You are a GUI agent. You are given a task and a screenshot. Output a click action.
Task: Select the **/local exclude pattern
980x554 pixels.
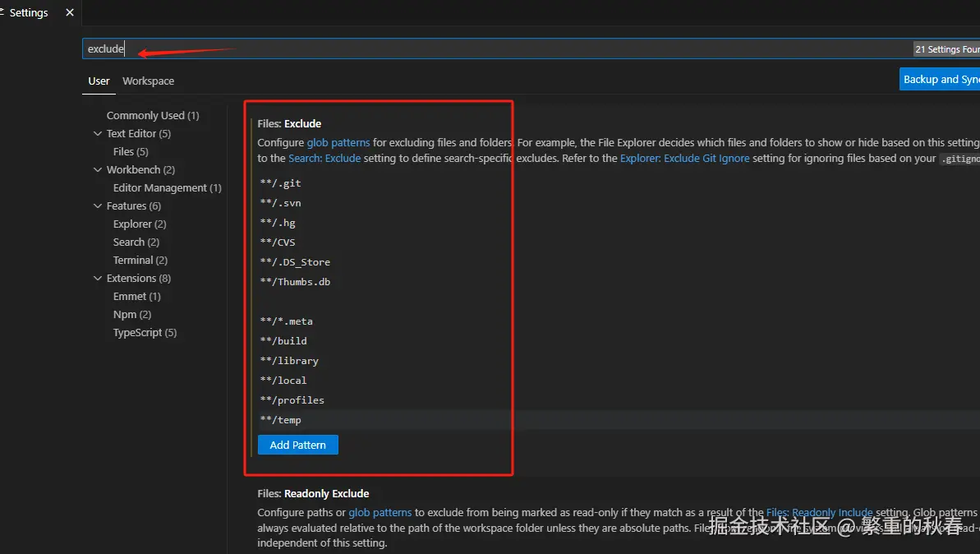tap(283, 381)
